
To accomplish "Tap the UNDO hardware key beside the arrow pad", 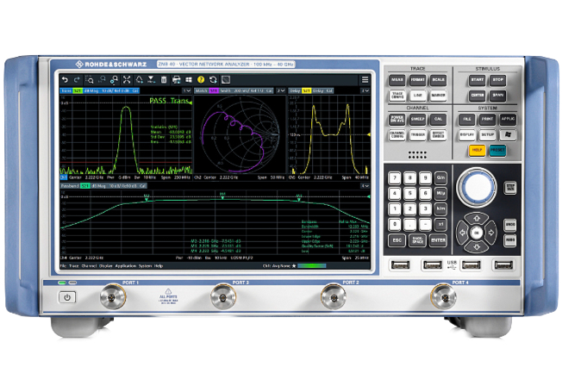I will point(510,225).
